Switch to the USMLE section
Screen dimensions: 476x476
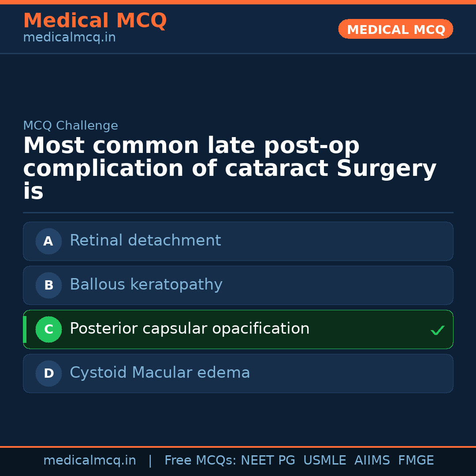tap(325, 460)
